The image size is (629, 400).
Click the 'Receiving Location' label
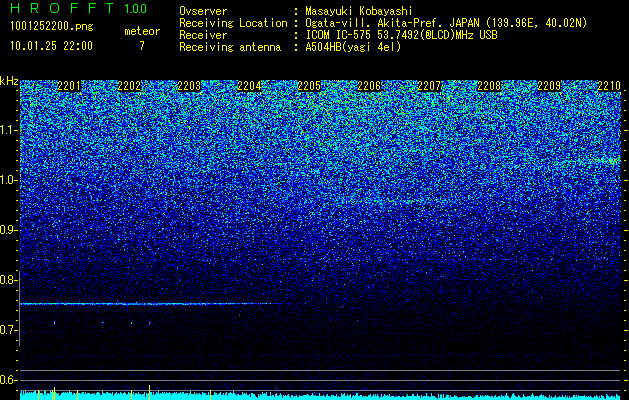coord(233,23)
